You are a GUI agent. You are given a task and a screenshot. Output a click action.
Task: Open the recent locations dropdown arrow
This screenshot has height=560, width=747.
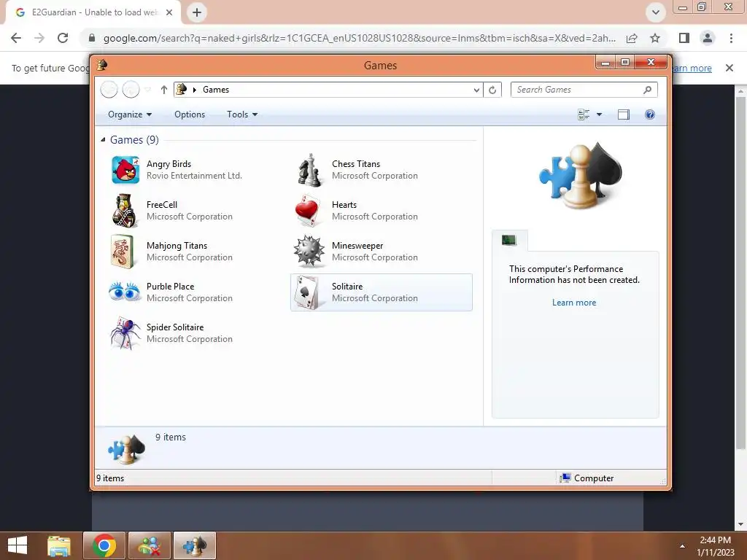(147, 90)
